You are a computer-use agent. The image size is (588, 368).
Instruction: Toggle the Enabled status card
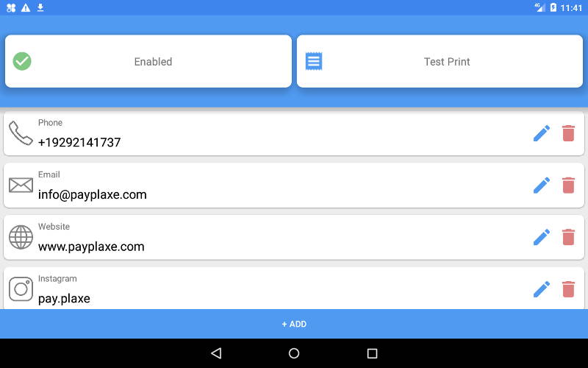click(x=148, y=61)
